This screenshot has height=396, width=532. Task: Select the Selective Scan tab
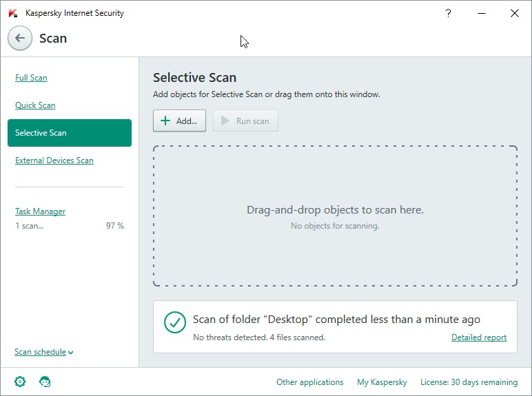[70, 132]
